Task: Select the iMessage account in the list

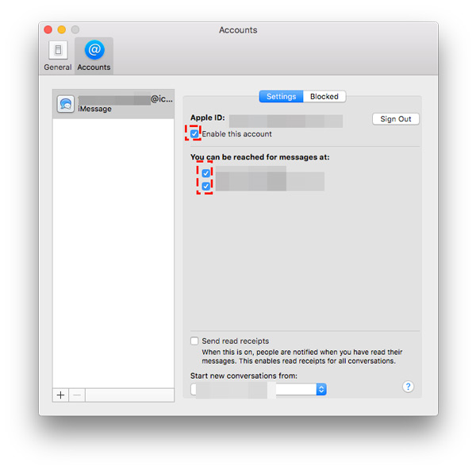Action: [x=113, y=104]
